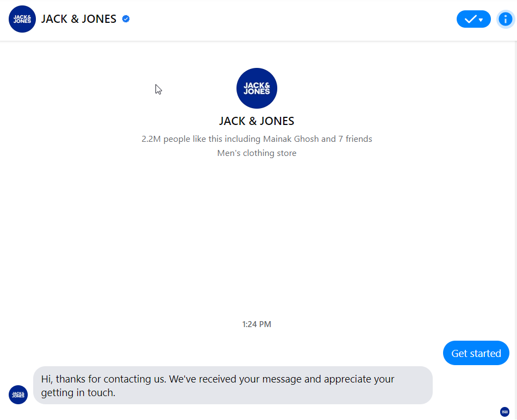The image size is (517, 420).
Task: Select the gray welcome message bubble
Action: pyautogui.click(x=234, y=385)
